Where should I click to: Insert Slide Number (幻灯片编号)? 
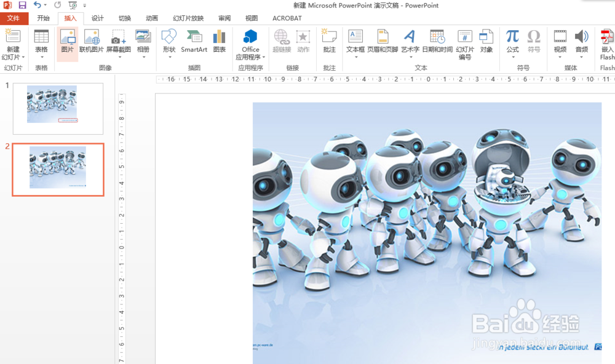(465, 44)
